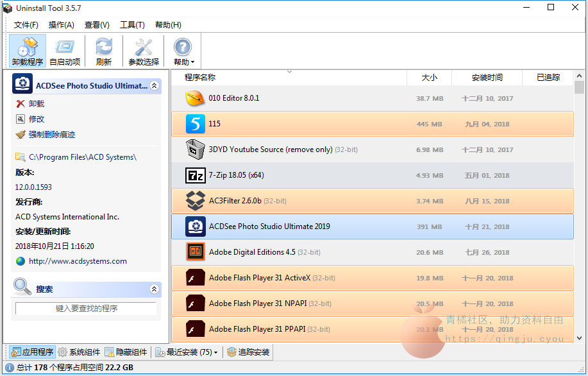
Task: Select the 010 Editor 8.0.1 icon
Action: click(195, 98)
